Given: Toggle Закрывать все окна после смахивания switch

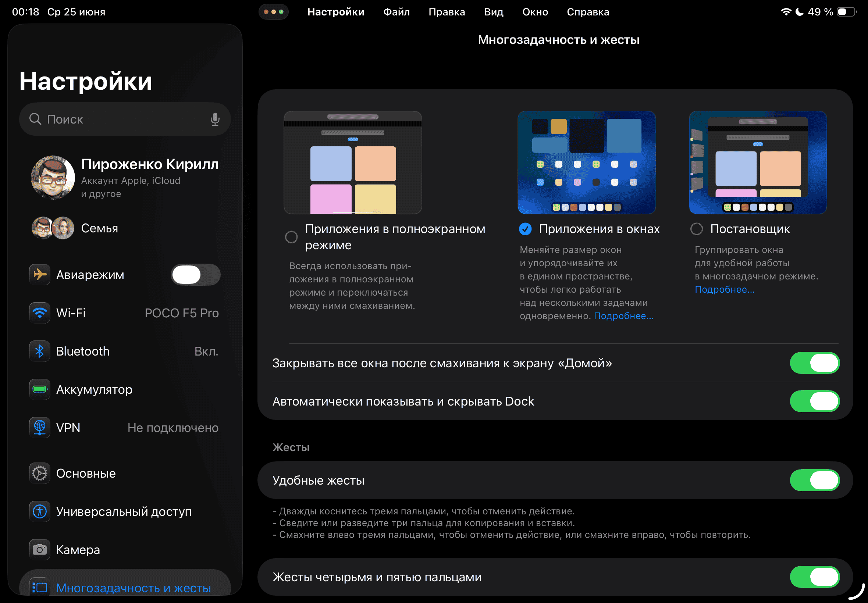Looking at the screenshot, I should (815, 363).
